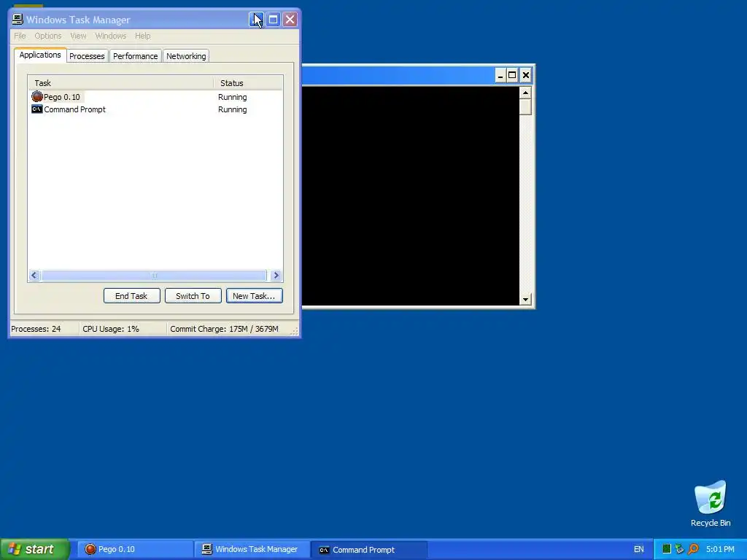Click Command Prompt scrollbar down arrow
Image resolution: width=747 pixels, height=560 pixels.
(x=525, y=300)
